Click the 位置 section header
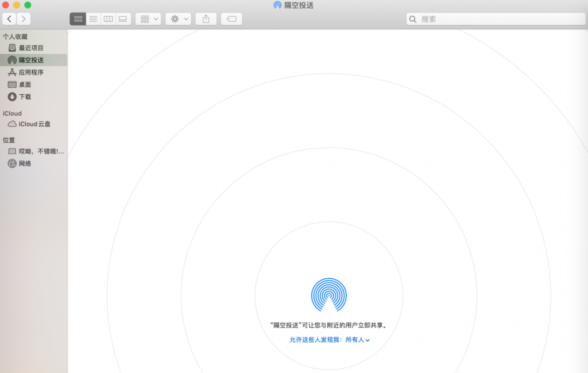Screen dimensions: 588x373 [9, 140]
